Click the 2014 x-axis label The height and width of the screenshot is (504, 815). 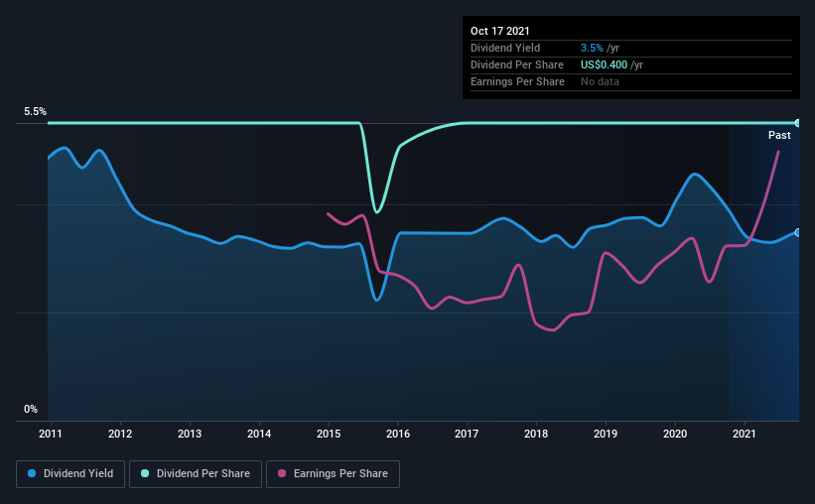(x=259, y=434)
